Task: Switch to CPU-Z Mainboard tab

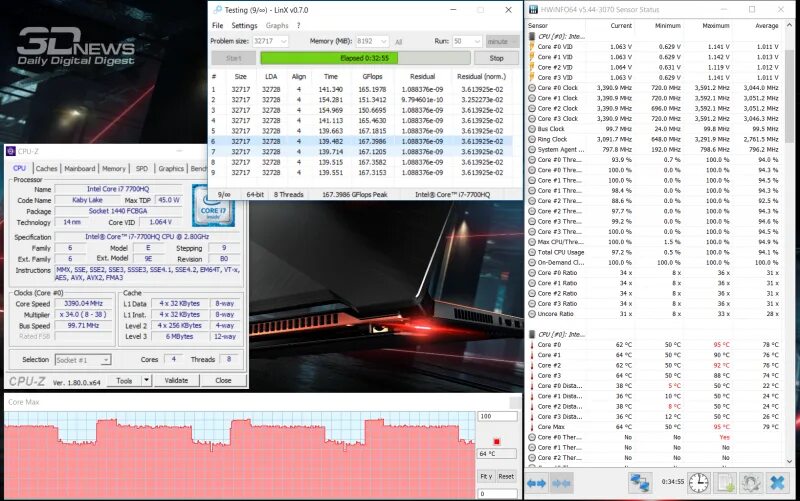Action: click(x=80, y=168)
